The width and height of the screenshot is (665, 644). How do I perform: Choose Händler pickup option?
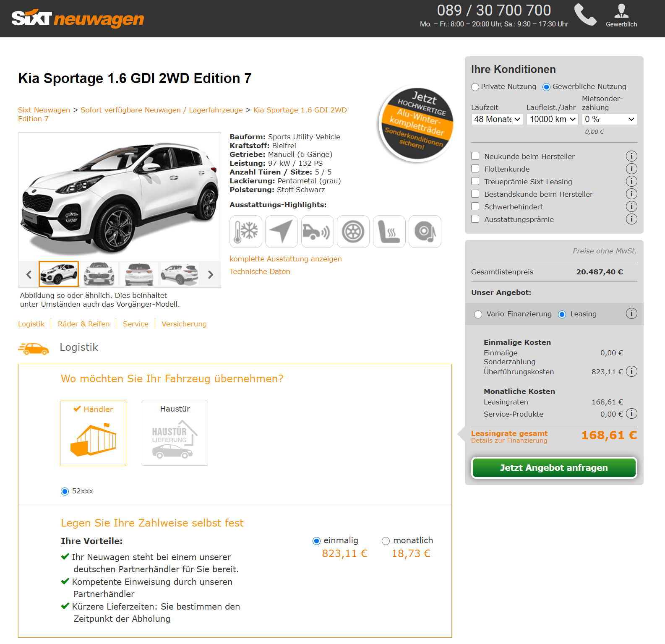point(93,433)
